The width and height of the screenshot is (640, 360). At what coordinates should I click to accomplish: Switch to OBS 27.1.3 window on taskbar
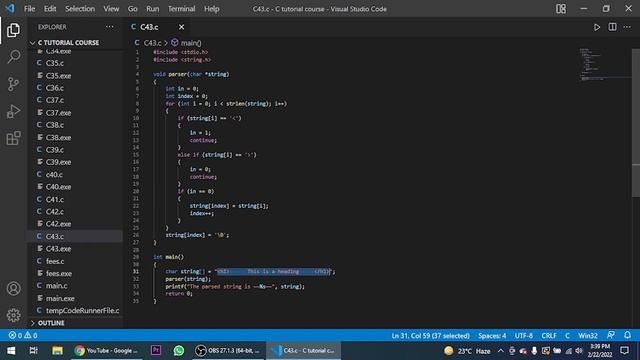(227, 351)
